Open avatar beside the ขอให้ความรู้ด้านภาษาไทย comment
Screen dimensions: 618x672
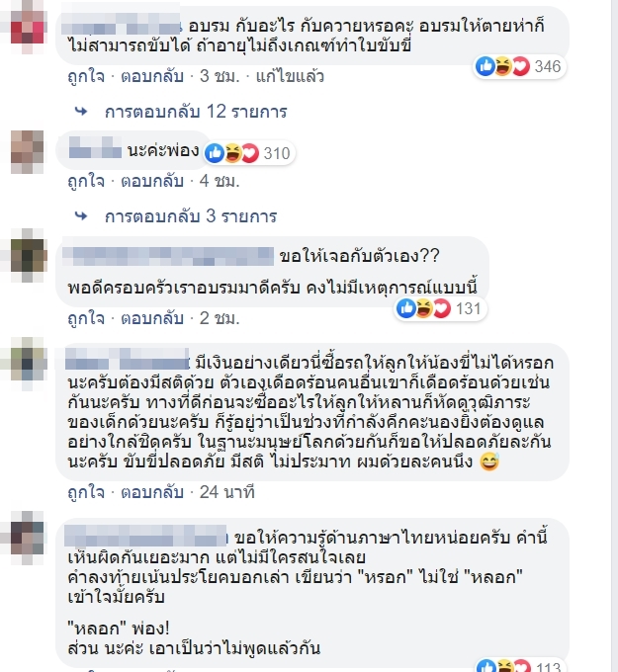click(27, 538)
